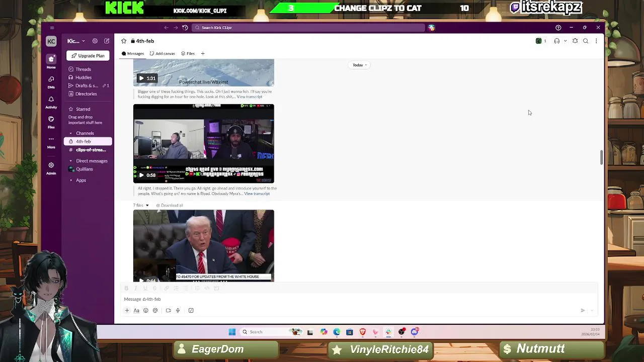644x362 pixels.
Task: Open the attach plus button in composer
Action: (x=127, y=310)
